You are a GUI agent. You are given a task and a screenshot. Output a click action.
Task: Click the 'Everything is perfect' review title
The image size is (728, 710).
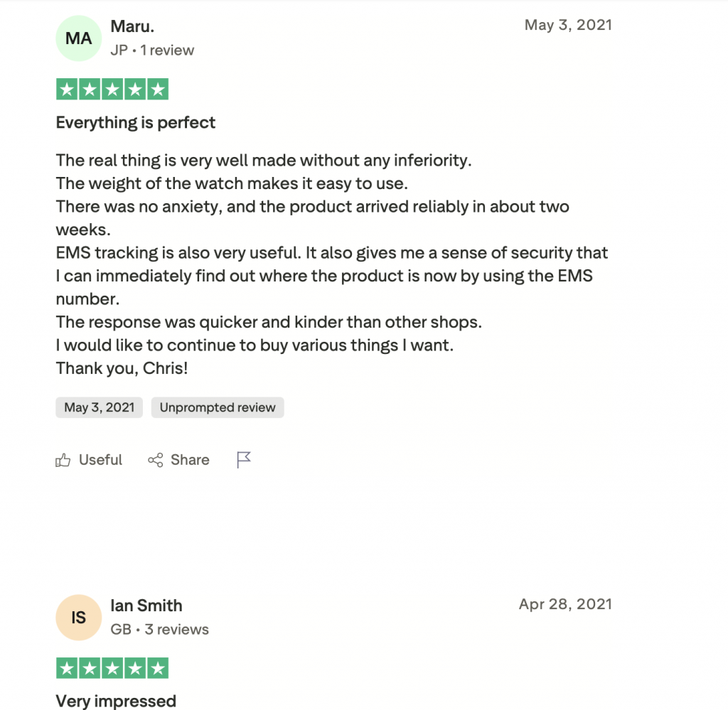click(136, 123)
